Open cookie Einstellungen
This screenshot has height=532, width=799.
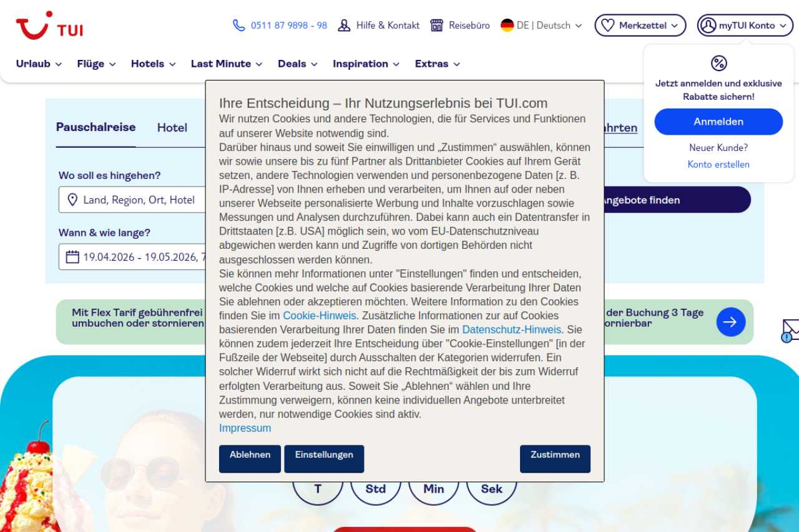pyautogui.click(x=324, y=458)
